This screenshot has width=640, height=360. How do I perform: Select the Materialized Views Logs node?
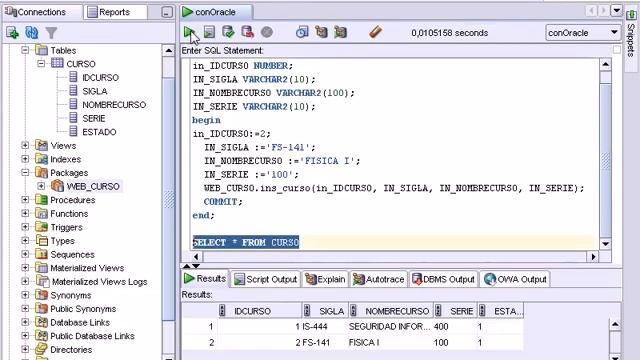[99, 282]
